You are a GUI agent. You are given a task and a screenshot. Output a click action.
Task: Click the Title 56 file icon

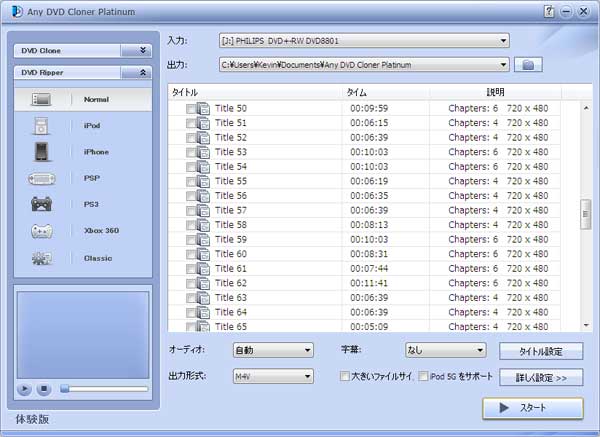204,196
